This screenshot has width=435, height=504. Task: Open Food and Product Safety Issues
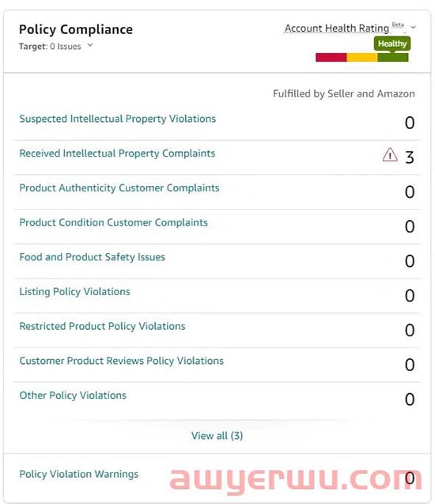coord(93,257)
